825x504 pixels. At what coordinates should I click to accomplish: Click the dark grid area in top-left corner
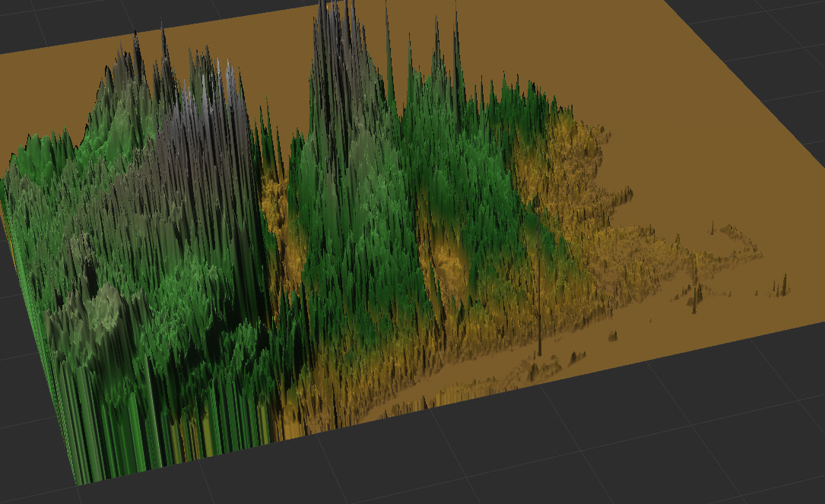(38, 23)
